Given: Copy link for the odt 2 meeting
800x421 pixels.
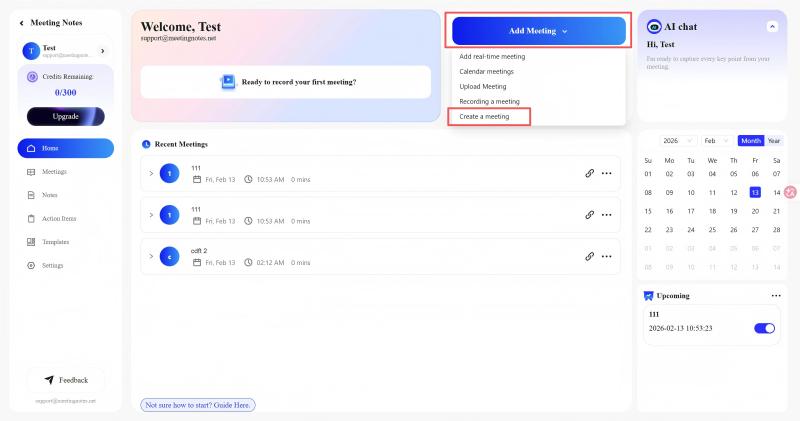Looking at the screenshot, I should (x=590, y=257).
